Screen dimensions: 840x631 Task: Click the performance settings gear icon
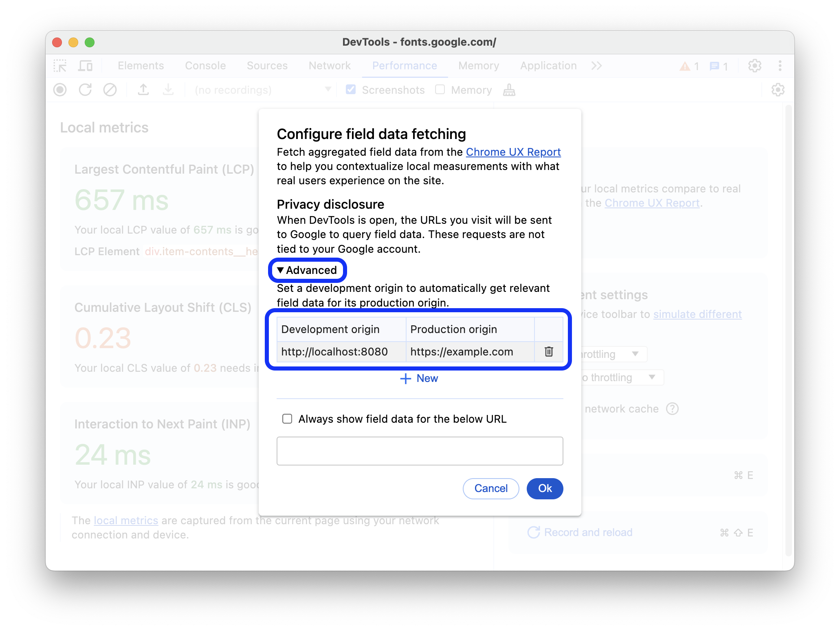[778, 90]
